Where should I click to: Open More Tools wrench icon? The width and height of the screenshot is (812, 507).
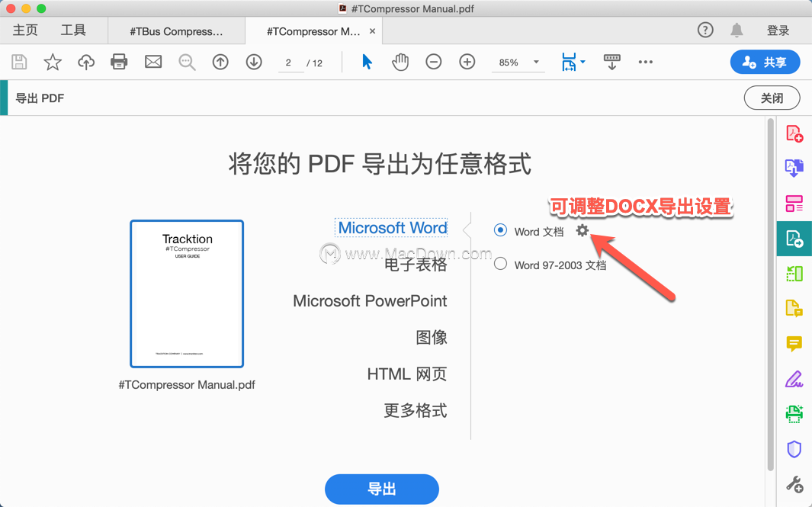point(794,484)
